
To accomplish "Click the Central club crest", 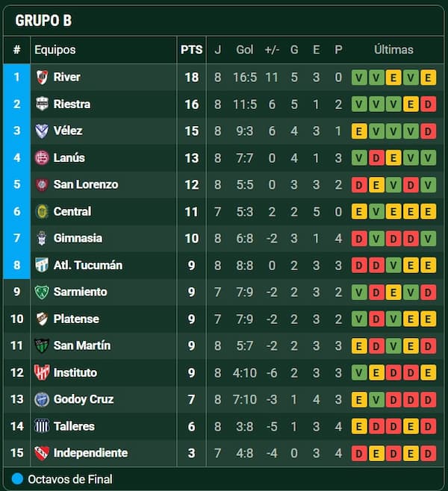I will tap(42, 211).
